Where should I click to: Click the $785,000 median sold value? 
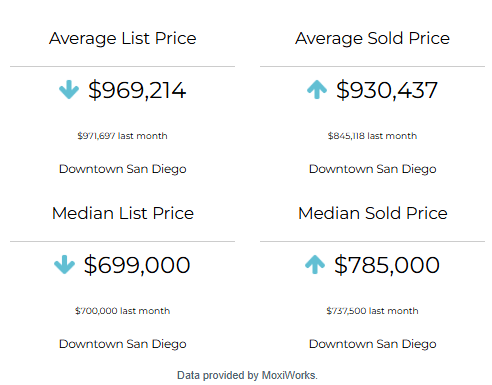click(387, 265)
